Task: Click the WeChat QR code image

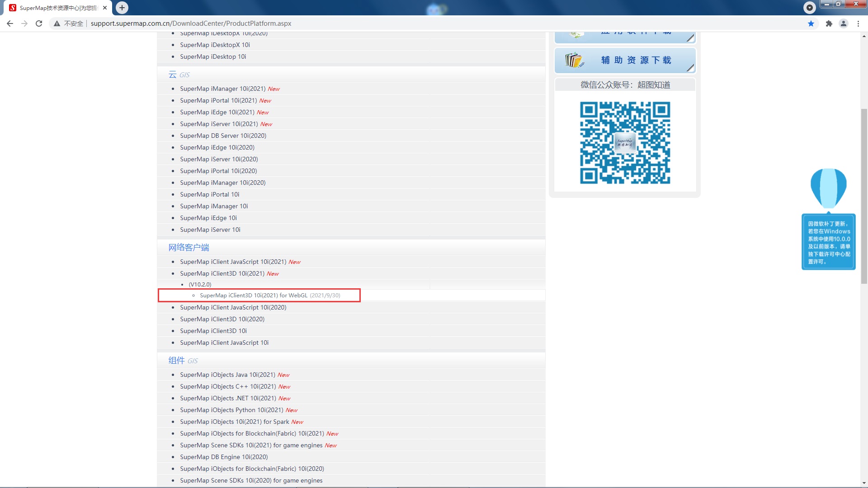Action: 625,143
